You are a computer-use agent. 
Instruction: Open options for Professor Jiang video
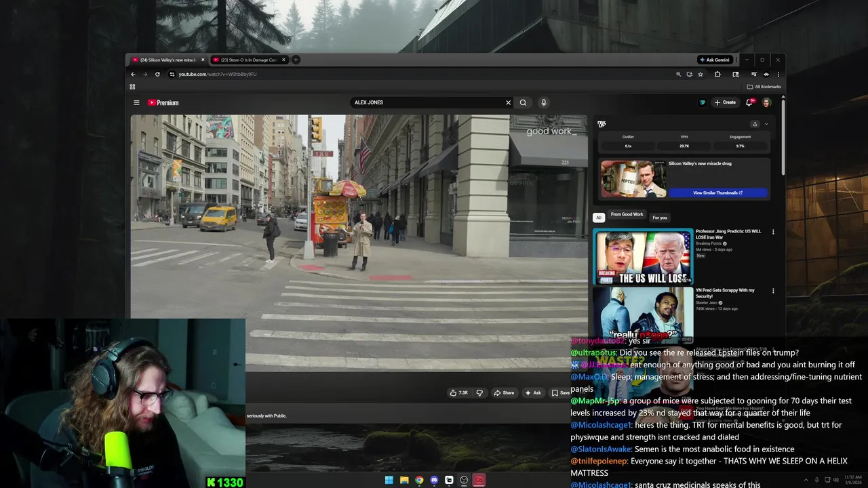pos(773,232)
